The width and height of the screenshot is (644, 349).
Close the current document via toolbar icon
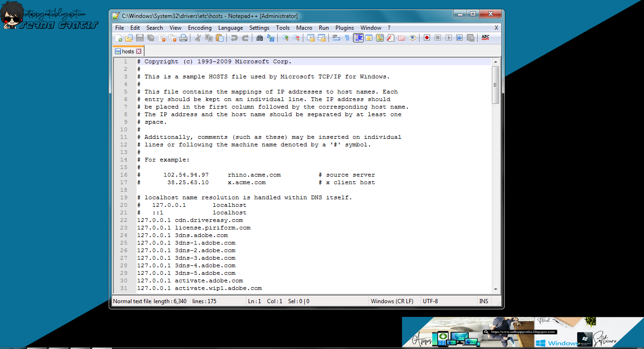pyautogui.click(x=162, y=38)
